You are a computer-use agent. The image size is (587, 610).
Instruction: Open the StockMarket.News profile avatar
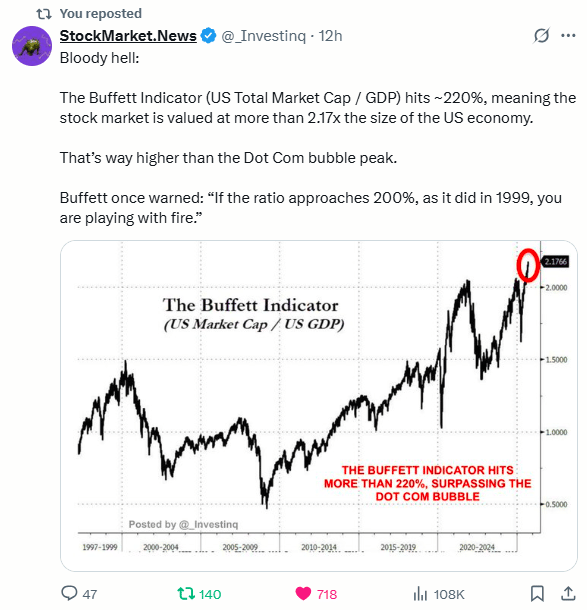tap(32, 46)
